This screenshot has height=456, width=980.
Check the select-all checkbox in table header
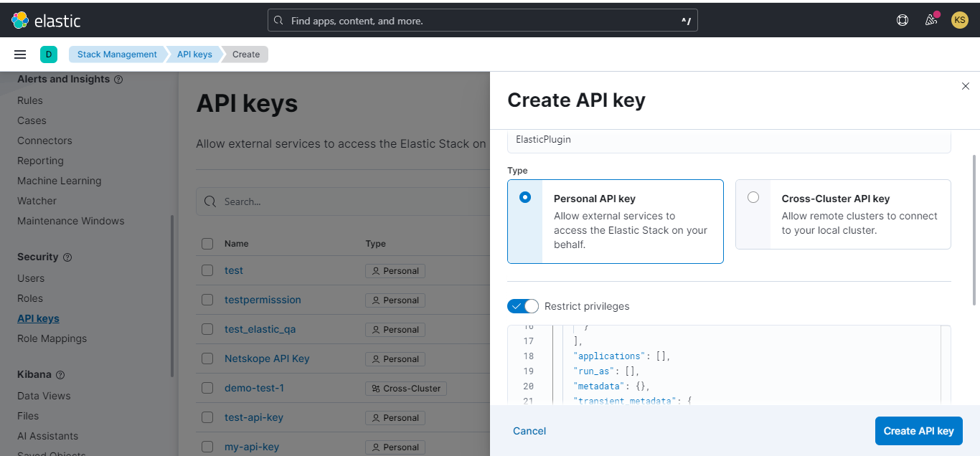point(207,244)
